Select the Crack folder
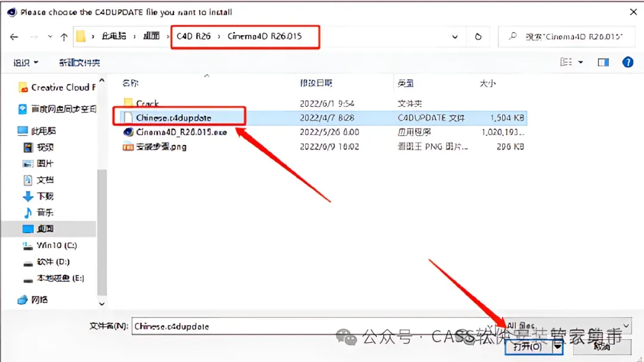 147,103
